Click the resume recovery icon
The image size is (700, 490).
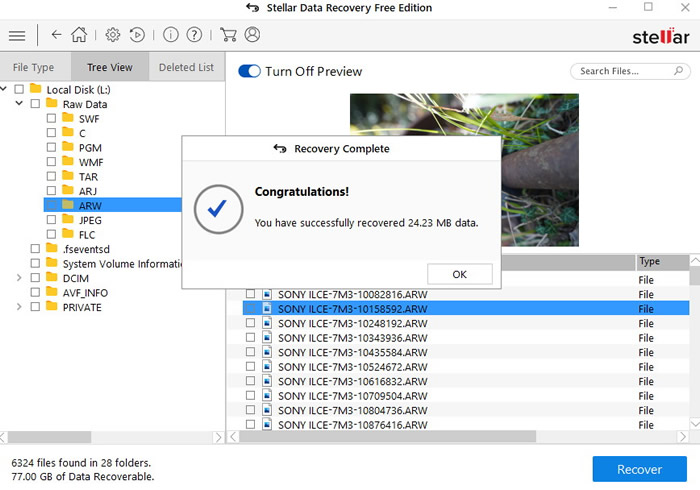(137, 35)
